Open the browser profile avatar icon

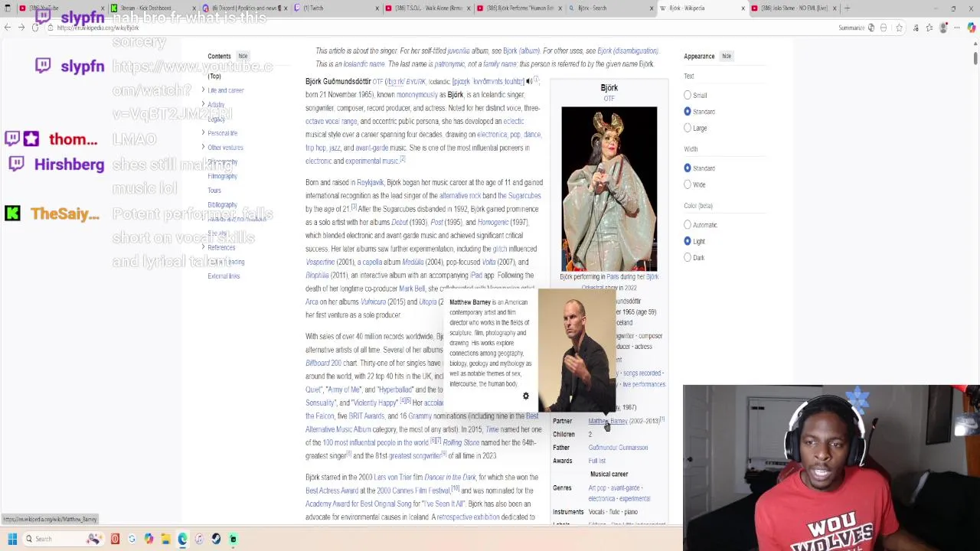click(943, 28)
